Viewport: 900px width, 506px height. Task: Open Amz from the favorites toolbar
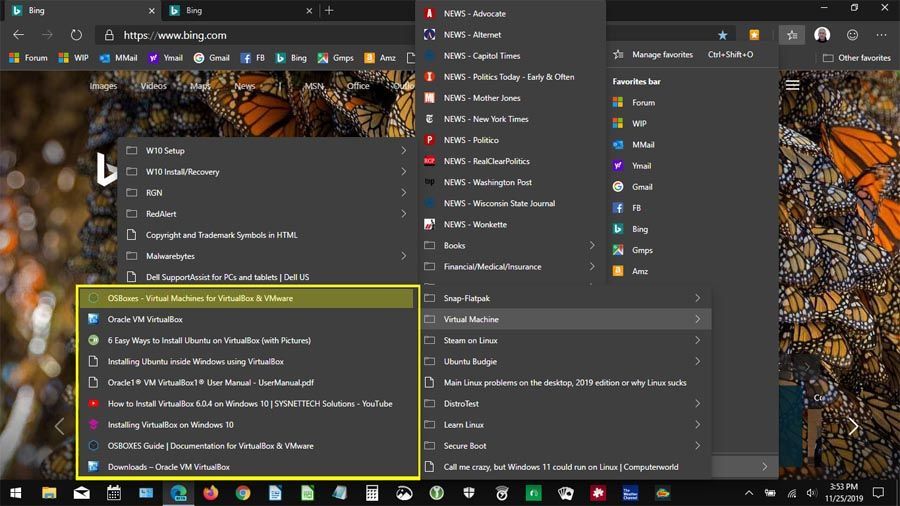click(x=381, y=58)
